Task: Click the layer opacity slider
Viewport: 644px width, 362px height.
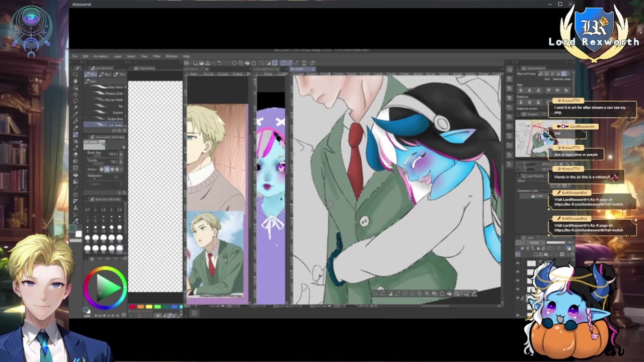Action: click(x=556, y=242)
